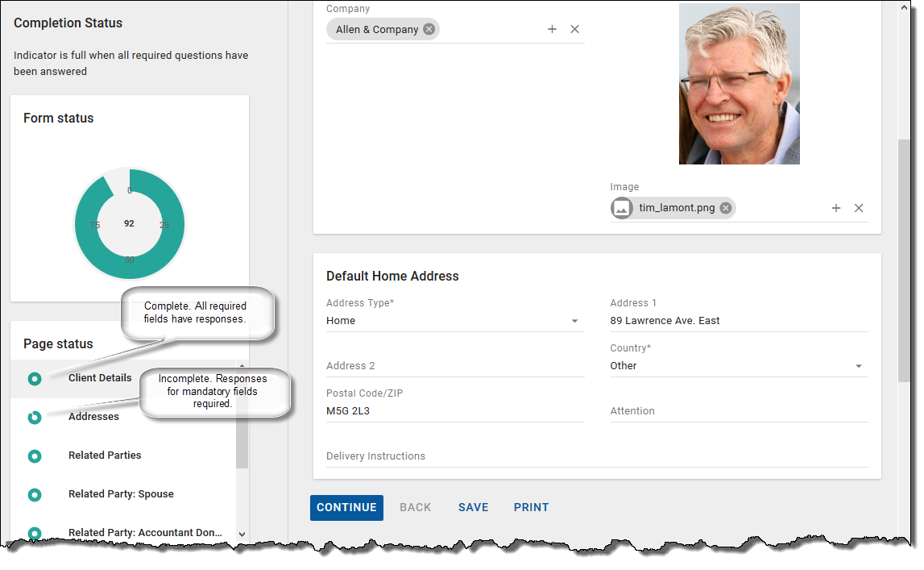Click the plus icon beside the Image field
Viewport: 924px width, 570px height.
[x=836, y=207]
